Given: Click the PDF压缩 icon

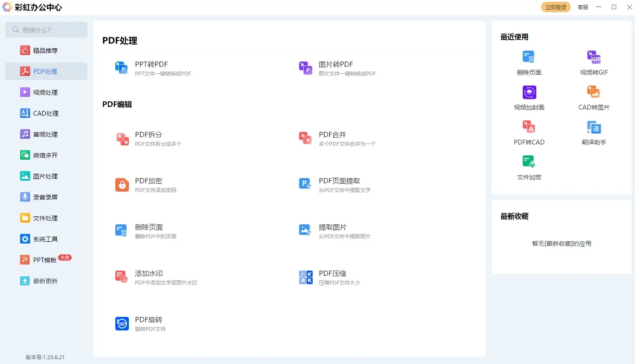Looking at the screenshot, I should (x=306, y=277).
